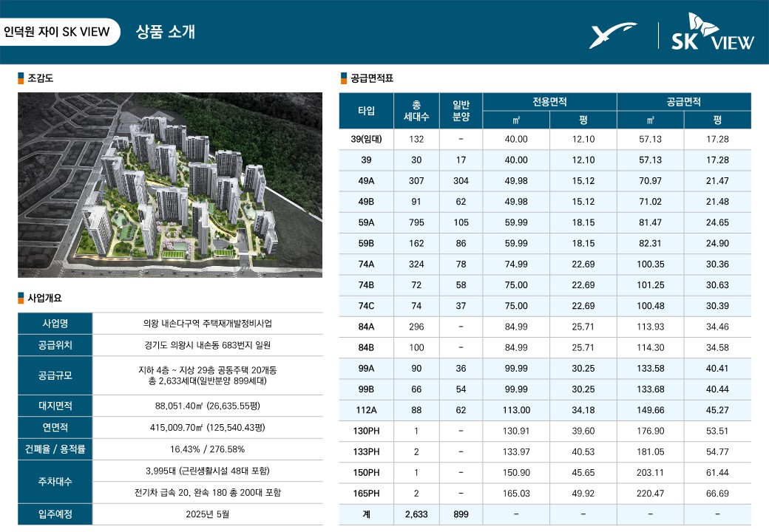769x532 pixels.
Task: Click 113.93 supply area in 84A row
Action: [650, 327]
